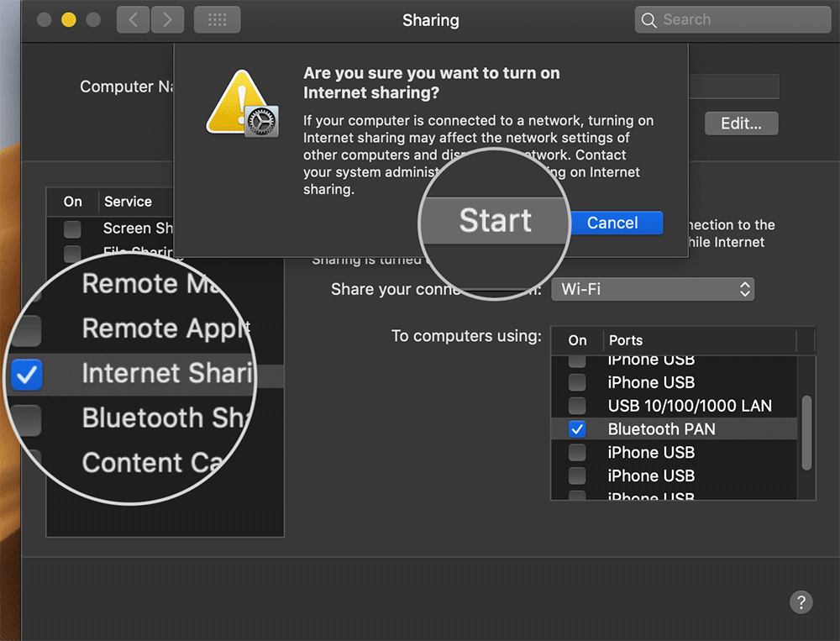Click the forward arrow in the toolbar
The image size is (840, 641).
pyautogui.click(x=168, y=19)
